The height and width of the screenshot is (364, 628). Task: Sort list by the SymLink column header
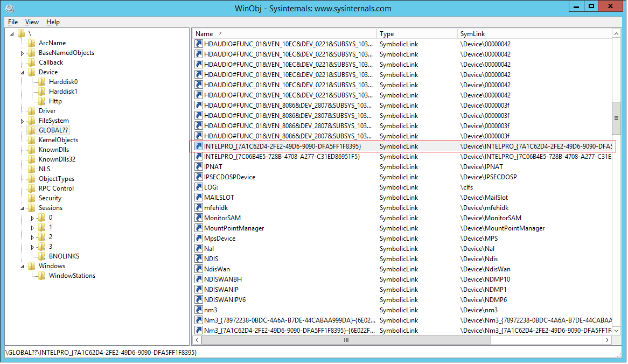click(534, 34)
